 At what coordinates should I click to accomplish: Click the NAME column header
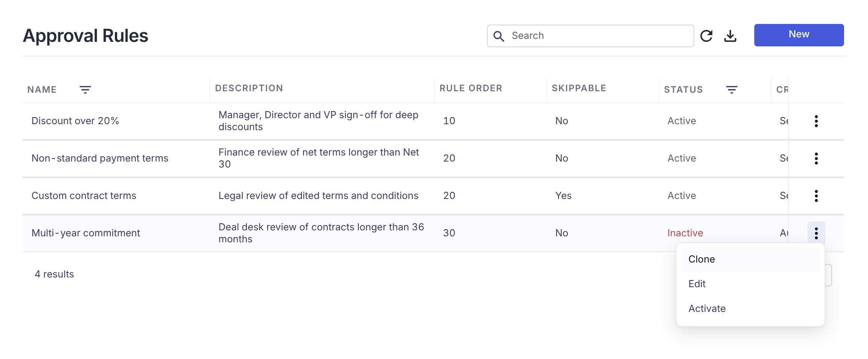(x=42, y=90)
